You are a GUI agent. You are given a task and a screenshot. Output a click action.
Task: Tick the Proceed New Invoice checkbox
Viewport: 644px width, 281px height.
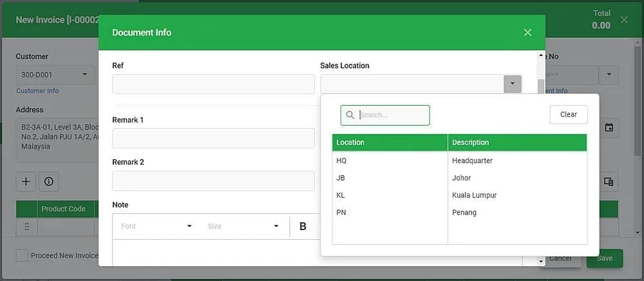pos(22,255)
